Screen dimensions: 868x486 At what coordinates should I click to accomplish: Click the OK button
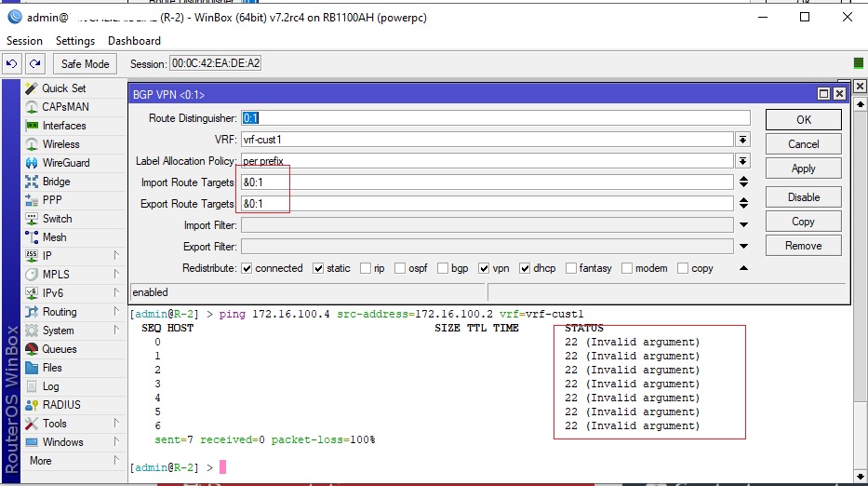coord(804,120)
